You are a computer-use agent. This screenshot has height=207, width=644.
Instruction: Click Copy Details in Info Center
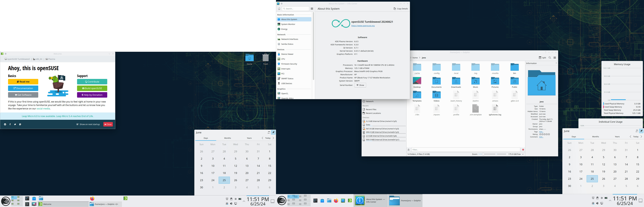click(400, 9)
